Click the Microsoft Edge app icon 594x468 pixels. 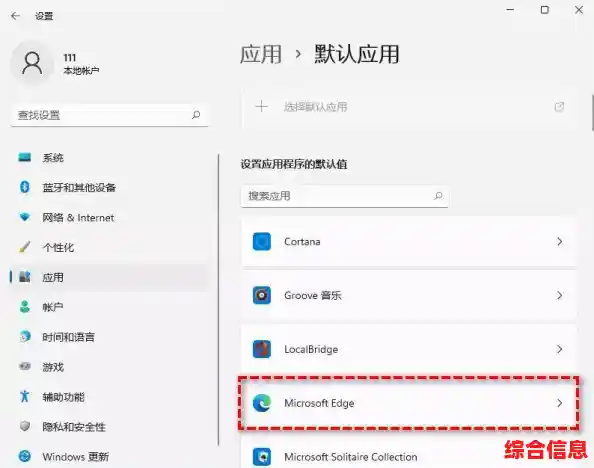point(262,403)
